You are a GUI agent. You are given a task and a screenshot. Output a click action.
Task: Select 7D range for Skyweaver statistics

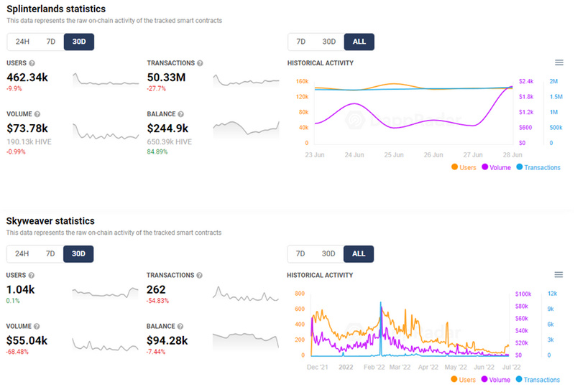pos(51,253)
